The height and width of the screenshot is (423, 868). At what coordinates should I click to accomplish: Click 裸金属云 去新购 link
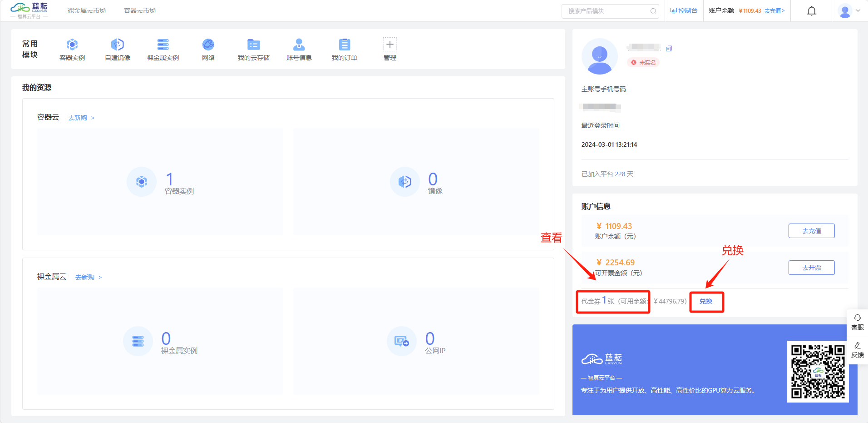(x=89, y=277)
